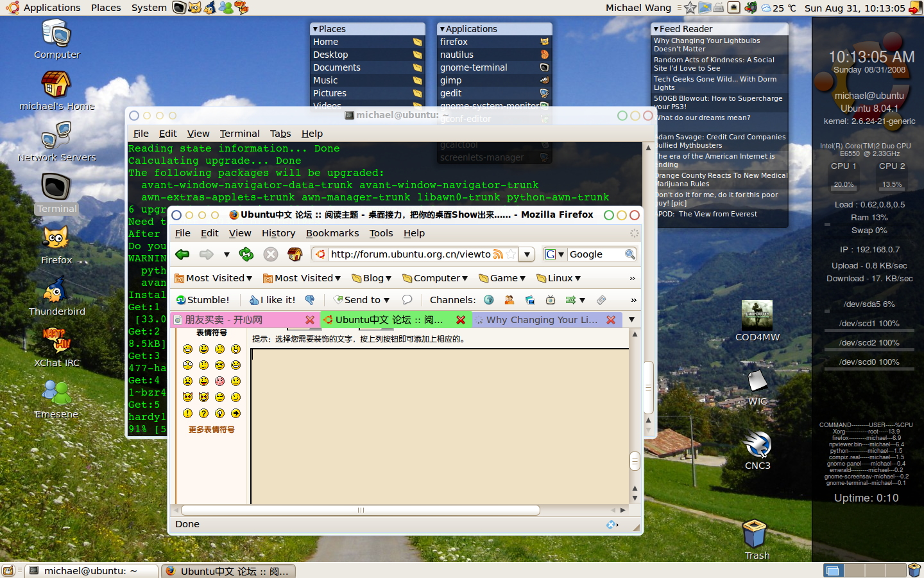The width and height of the screenshot is (924, 578).
Task: Open the speech bubble reviews icon
Action: click(407, 300)
